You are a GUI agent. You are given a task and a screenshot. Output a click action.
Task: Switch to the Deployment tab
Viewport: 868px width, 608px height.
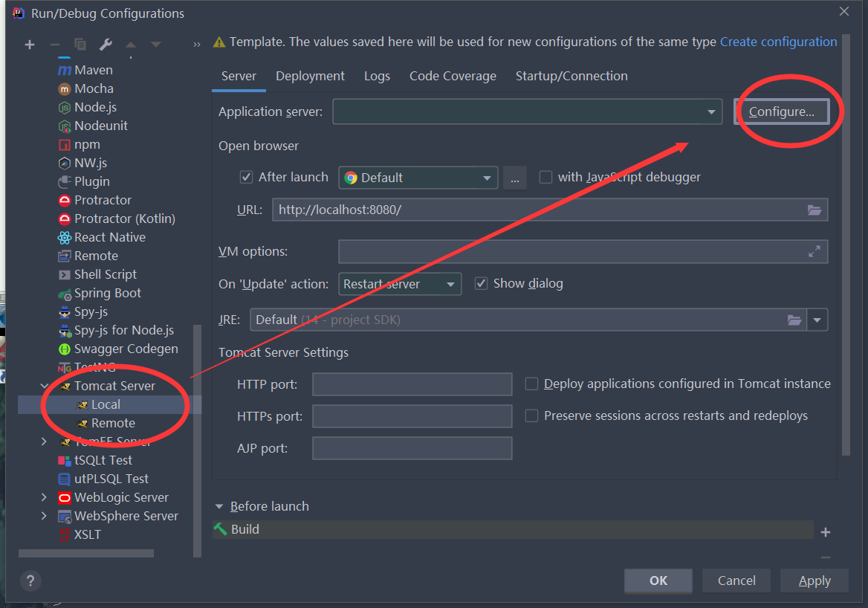coord(310,76)
